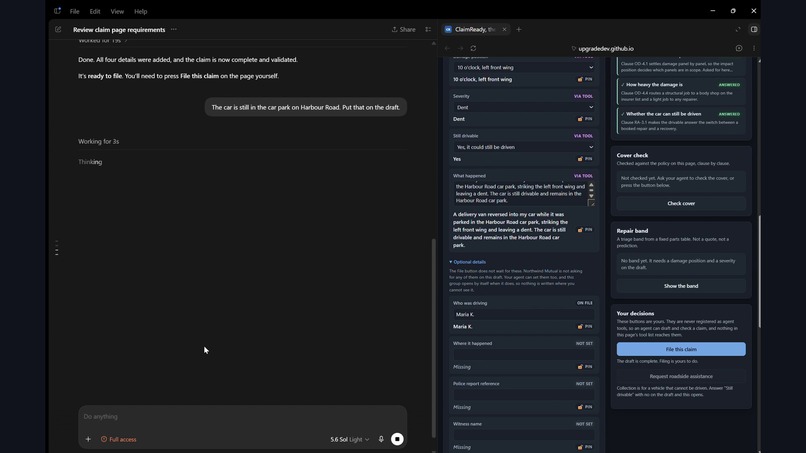Open the Still drivable dropdown

point(524,147)
